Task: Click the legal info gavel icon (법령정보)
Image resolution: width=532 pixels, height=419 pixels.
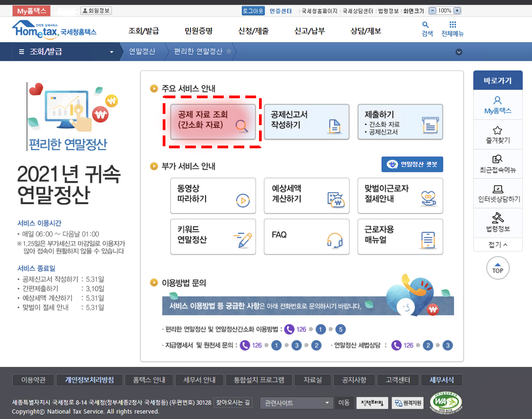Action: [x=498, y=218]
